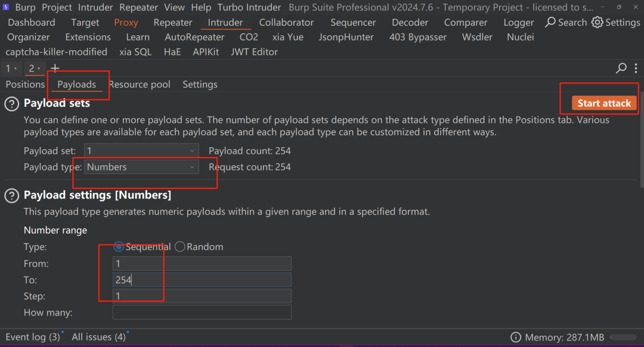This screenshot has width=644, height=347.
Task: Open the Intruder menu
Action: click(x=95, y=7)
